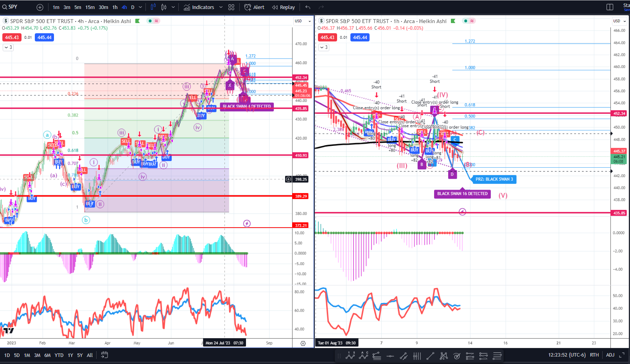The height and width of the screenshot is (364, 630).
Task: Grab the drawing toolbar drag handle
Action: click(339, 356)
